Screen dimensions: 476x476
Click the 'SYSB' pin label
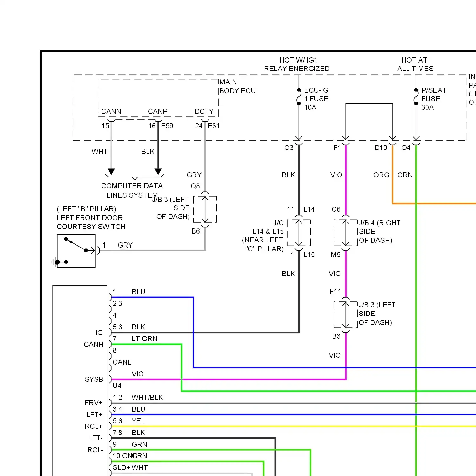(94, 379)
